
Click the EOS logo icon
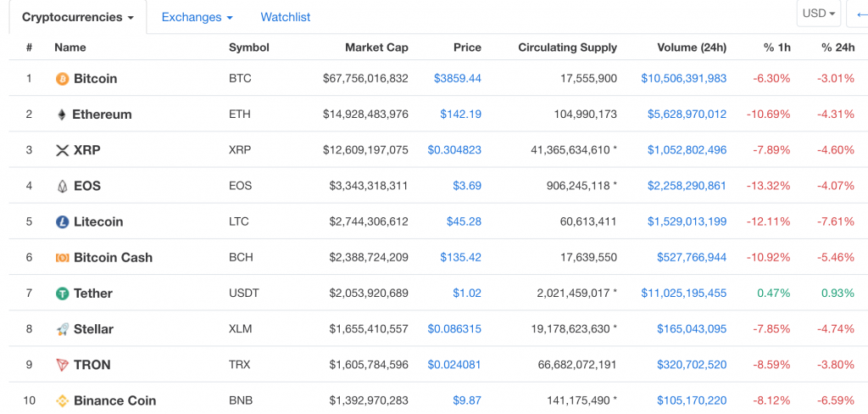click(x=62, y=186)
